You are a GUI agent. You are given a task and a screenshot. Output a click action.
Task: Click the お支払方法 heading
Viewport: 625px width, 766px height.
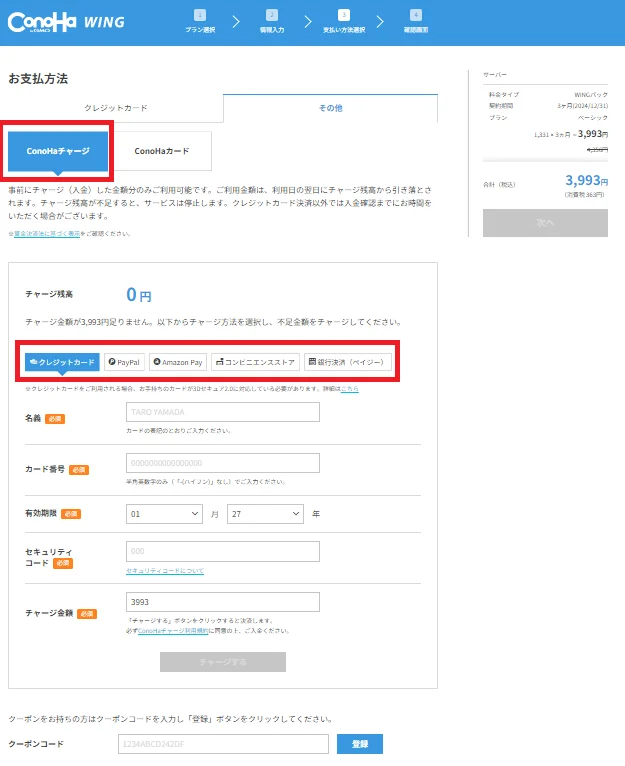(38, 79)
